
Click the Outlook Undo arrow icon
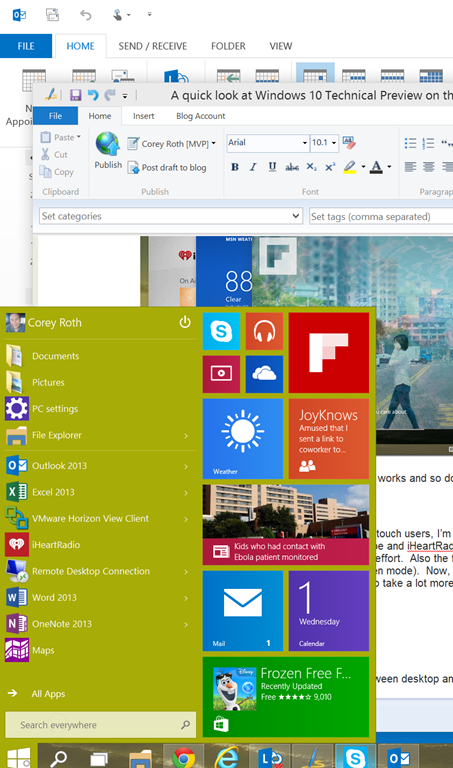point(86,15)
